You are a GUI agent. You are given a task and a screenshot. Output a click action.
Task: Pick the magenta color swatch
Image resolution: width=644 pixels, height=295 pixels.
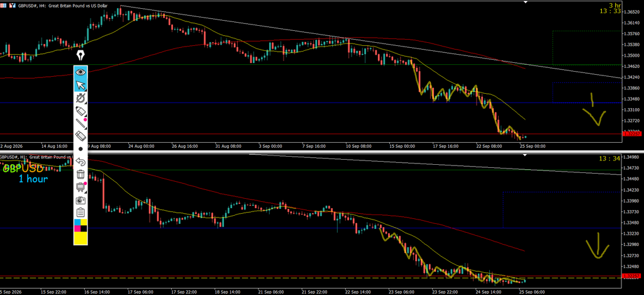tap(77, 229)
